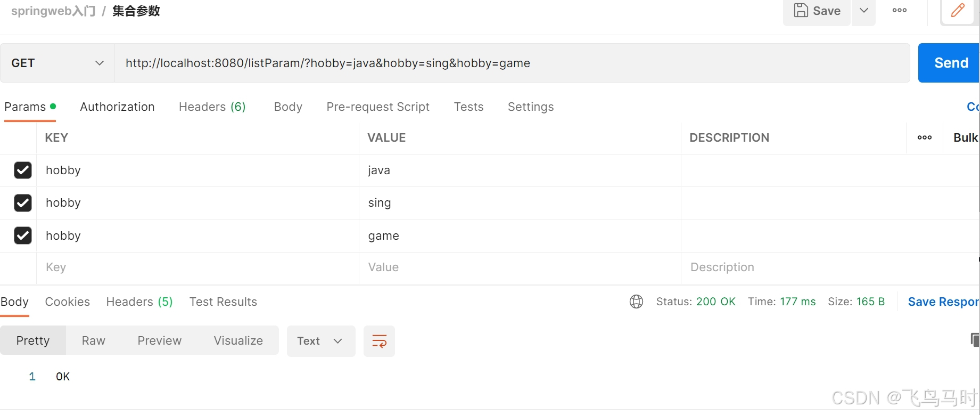This screenshot has height=415, width=980.
Task: Expand the Save options arrow
Action: 863,11
